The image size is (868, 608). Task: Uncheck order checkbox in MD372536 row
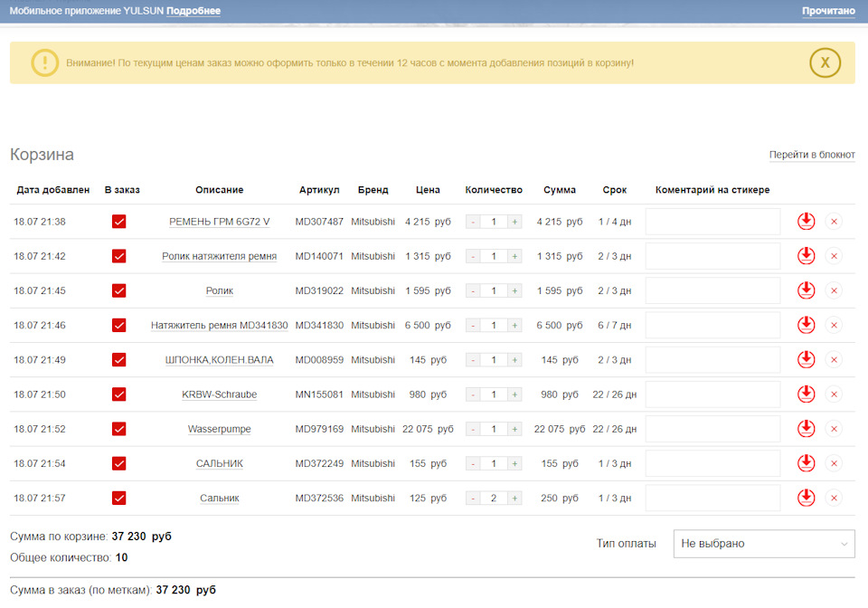(119, 498)
